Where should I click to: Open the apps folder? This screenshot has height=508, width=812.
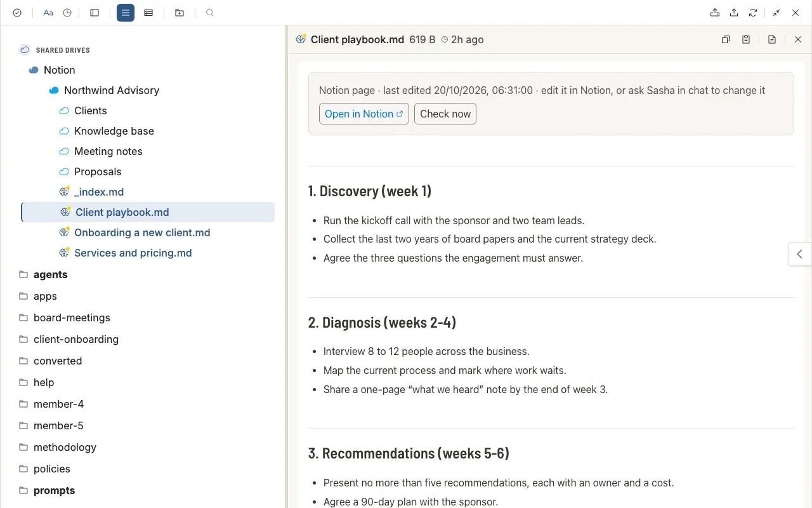(45, 296)
